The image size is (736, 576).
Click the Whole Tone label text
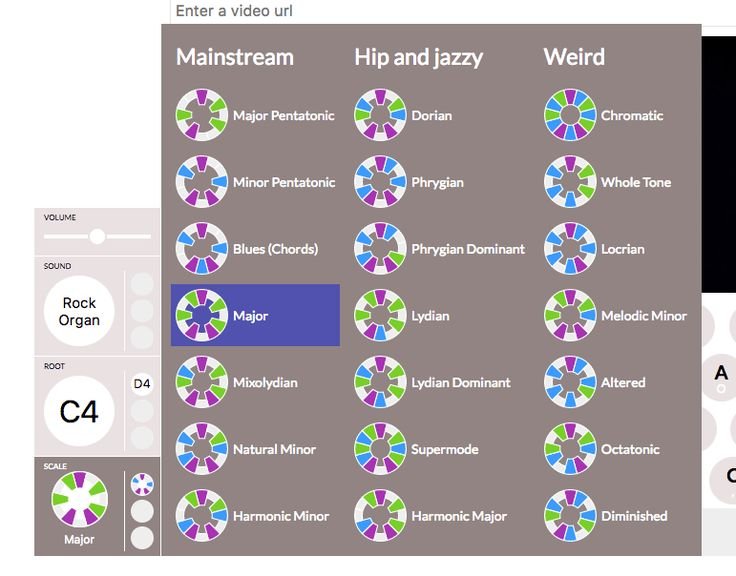[x=636, y=182]
